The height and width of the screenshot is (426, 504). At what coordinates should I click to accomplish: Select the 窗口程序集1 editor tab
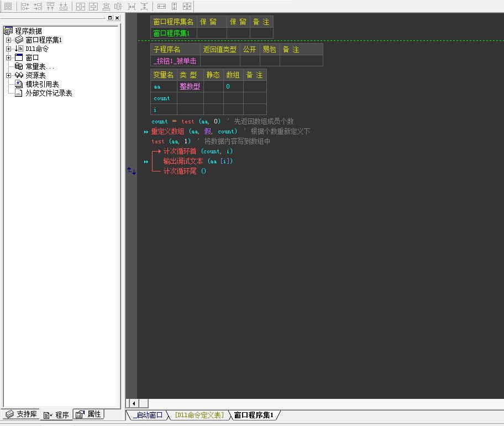point(254,415)
